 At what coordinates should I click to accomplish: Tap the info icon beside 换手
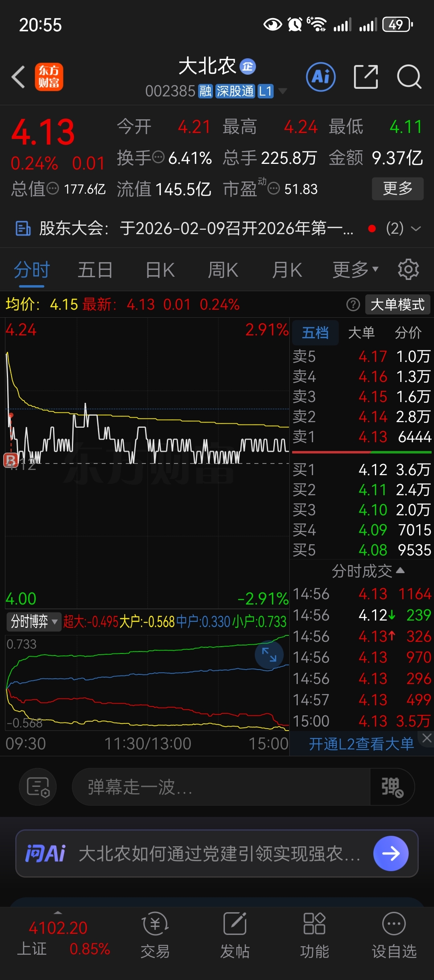click(x=159, y=157)
